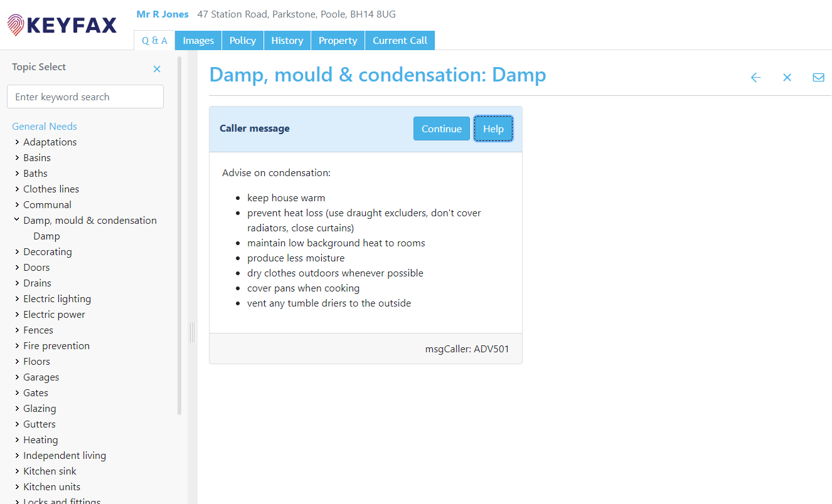832x504 pixels.
Task: Expand the Heating topic chevron
Action: pos(17,440)
